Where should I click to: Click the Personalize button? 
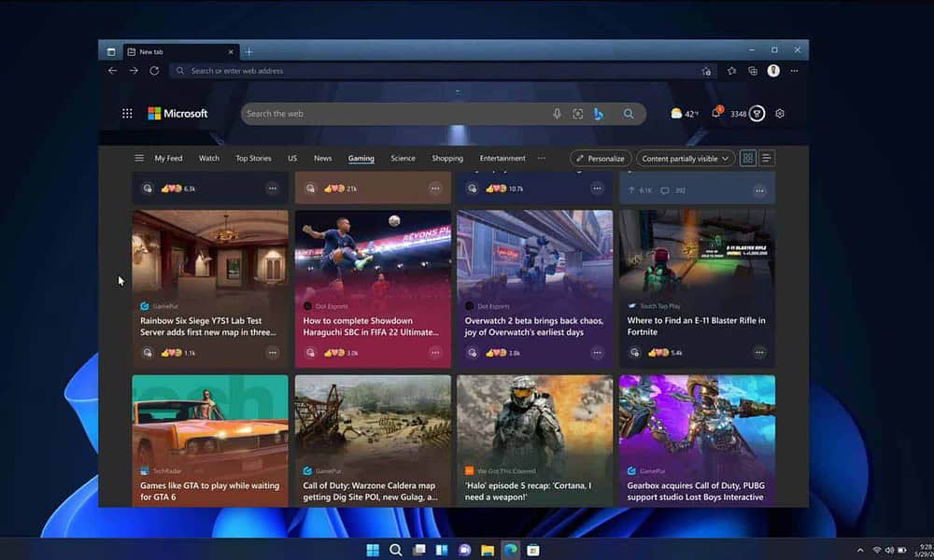[x=601, y=158]
